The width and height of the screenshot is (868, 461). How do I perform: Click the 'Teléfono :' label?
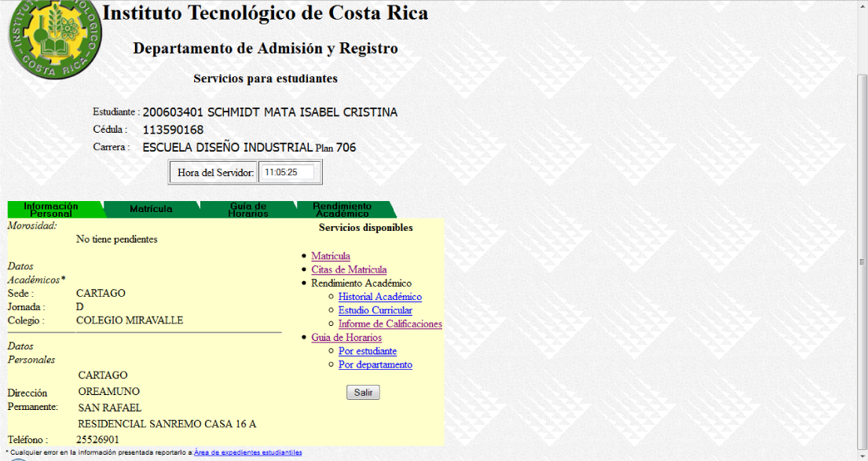27,440
